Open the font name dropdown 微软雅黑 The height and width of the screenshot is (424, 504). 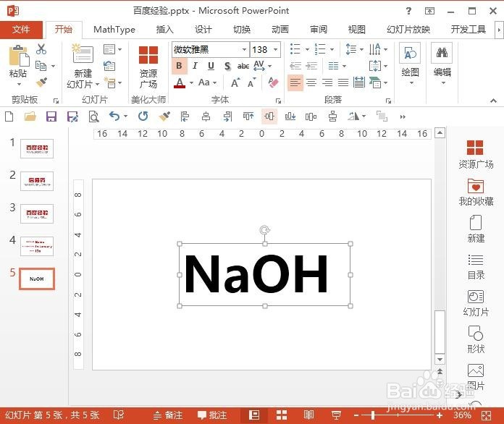tap(244, 49)
